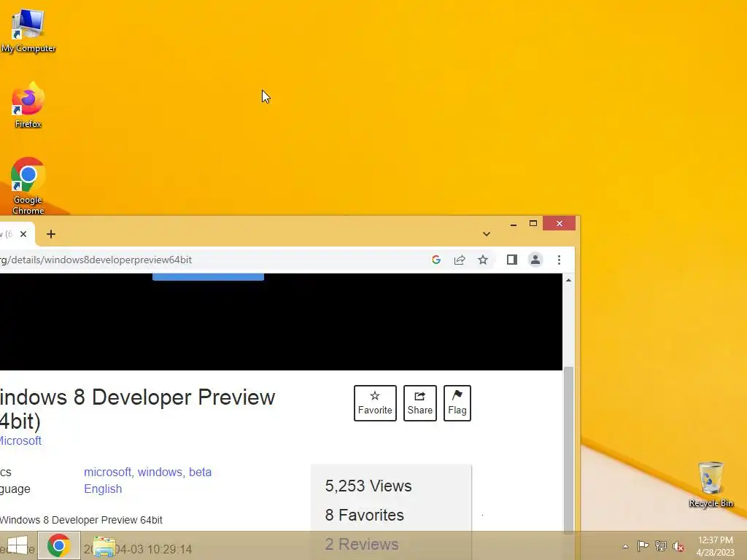Toggle the Chrome side panel
This screenshot has width=747, height=560.
(511, 260)
